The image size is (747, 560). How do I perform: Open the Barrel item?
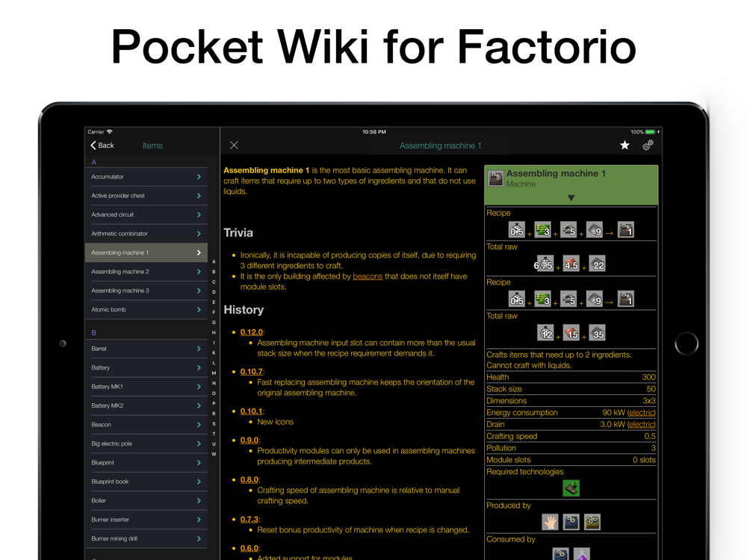click(x=146, y=349)
